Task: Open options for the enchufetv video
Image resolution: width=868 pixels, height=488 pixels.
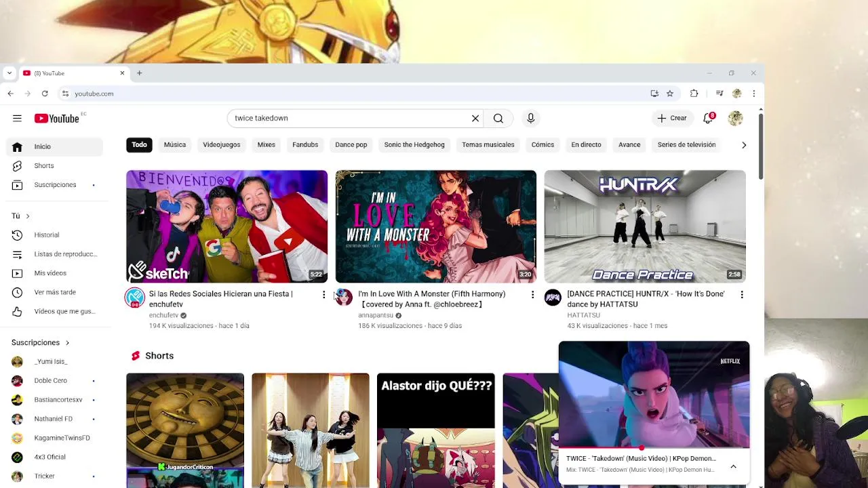Action: 323,295
